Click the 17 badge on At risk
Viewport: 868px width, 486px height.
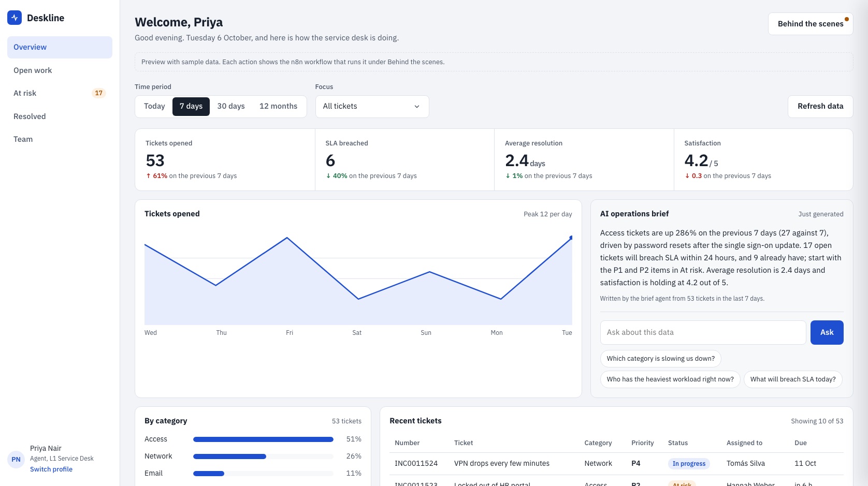[98, 93]
